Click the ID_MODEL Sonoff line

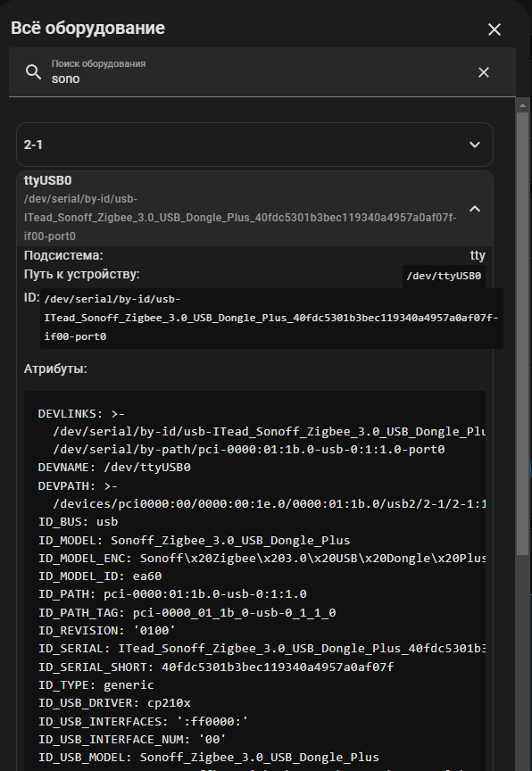point(195,541)
